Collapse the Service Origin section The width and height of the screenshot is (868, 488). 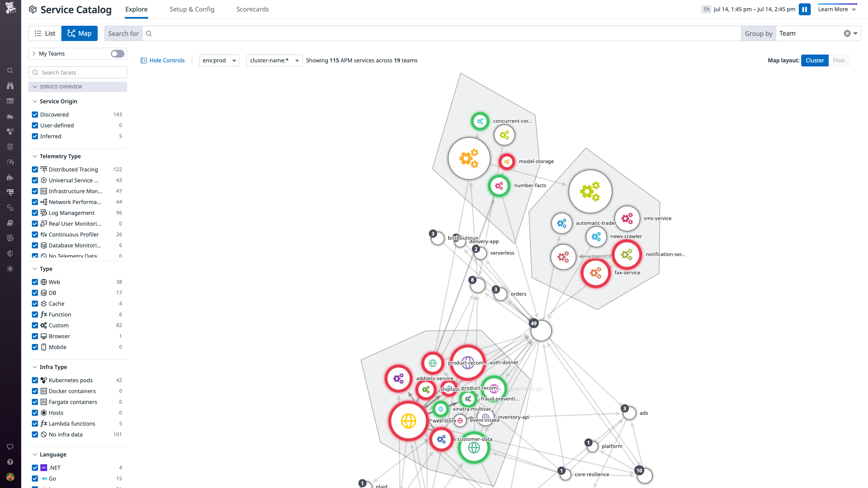coord(35,101)
